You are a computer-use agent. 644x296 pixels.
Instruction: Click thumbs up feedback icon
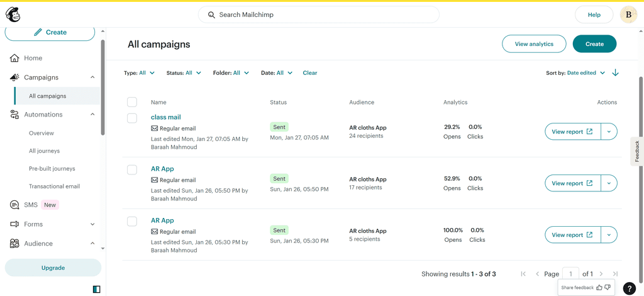coord(599,287)
